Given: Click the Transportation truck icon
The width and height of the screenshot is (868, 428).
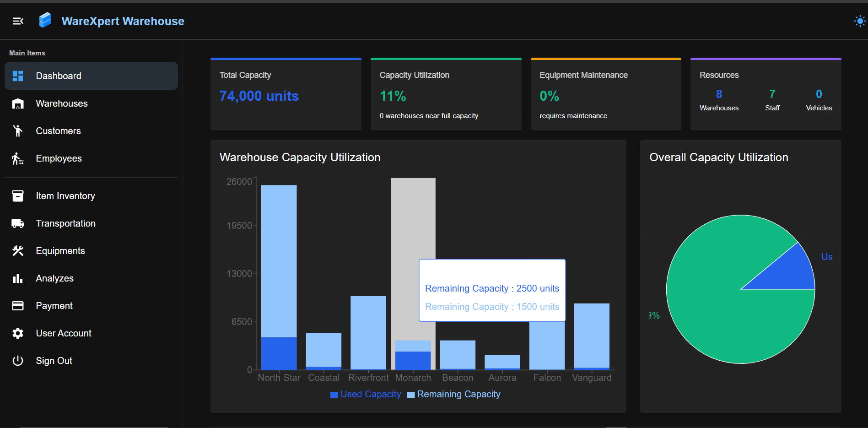Looking at the screenshot, I should pos(18,223).
